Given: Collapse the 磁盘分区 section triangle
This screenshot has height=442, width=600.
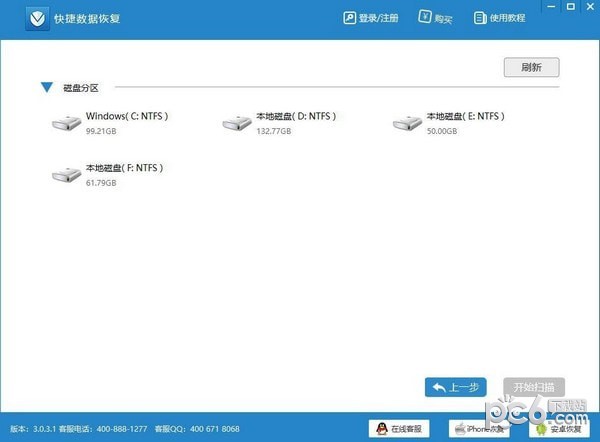Looking at the screenshot, I should 46,88.
